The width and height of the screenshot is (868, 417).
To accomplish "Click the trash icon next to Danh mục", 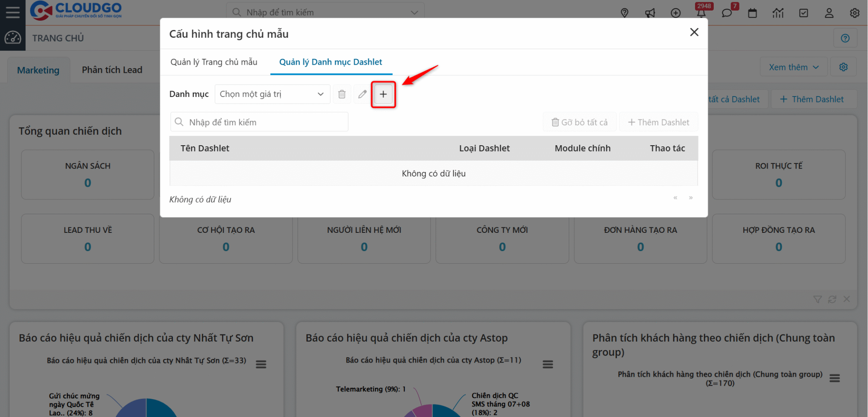I will click(x=342, y=94).
